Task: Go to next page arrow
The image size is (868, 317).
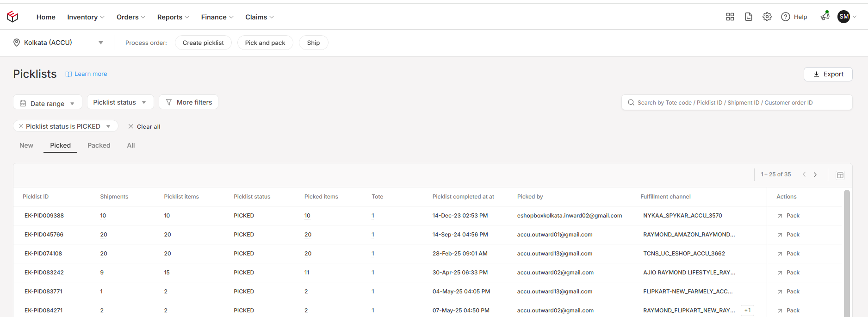Action: 815,174
